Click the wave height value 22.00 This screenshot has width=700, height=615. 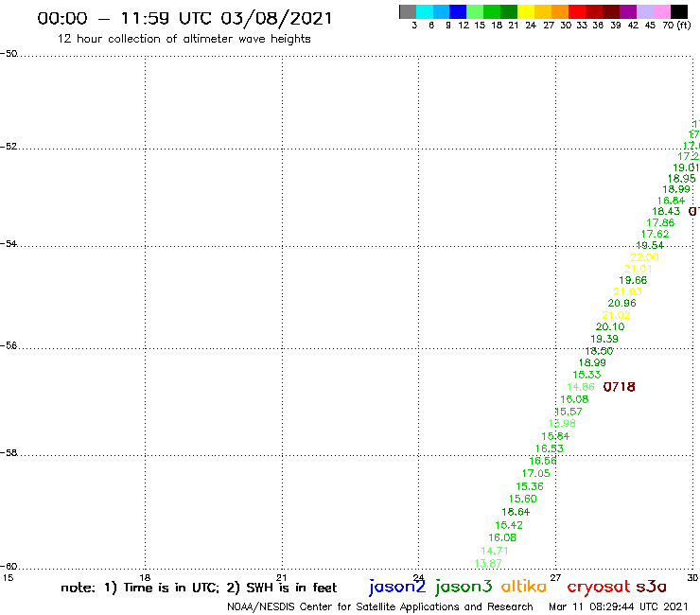point(644,257)
